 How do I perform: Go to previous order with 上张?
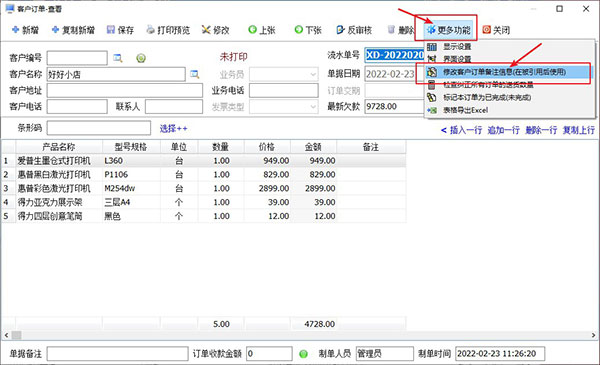[x=262, y=30]
